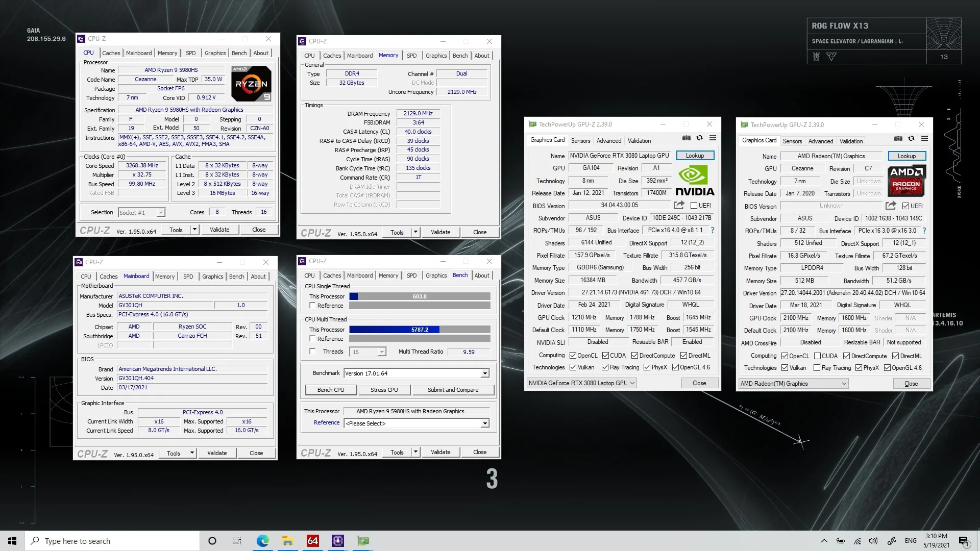Open Sensors tab in NVIDIA GPU-Z window
Image resolution: width=980 pixels, height=551 pixels.
pyautogui.click(x=580, y=141)
